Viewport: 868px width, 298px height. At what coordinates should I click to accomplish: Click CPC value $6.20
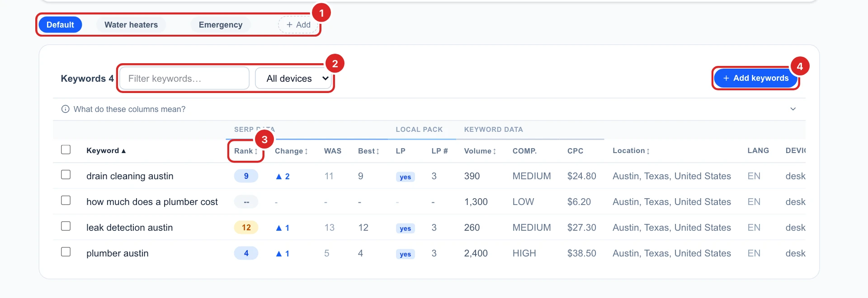[579, 202]
